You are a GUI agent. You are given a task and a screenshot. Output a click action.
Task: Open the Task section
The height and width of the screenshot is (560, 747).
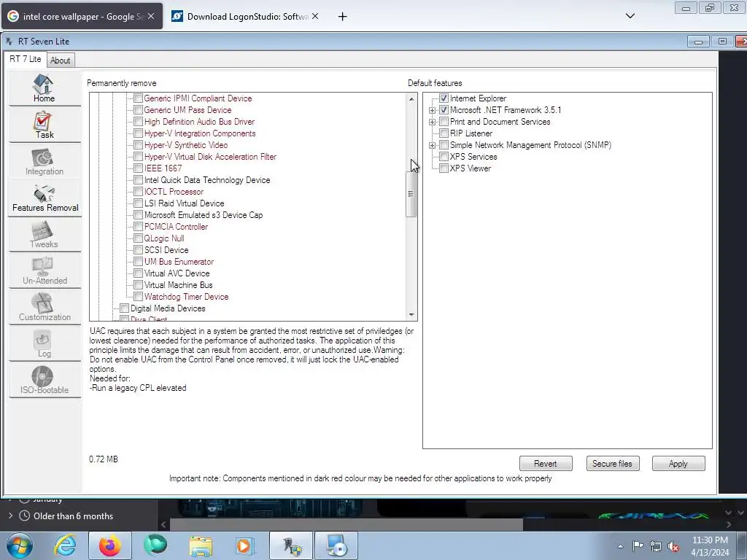(44, 125)
